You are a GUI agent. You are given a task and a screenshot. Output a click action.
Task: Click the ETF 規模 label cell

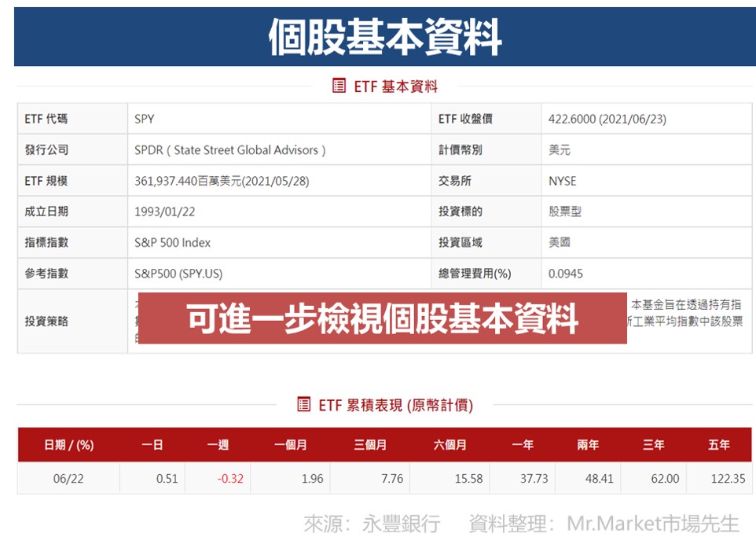[72, 180]
